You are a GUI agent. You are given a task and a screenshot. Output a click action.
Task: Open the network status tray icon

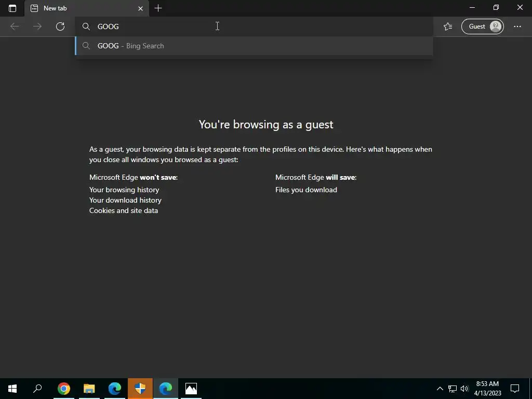pyautogui.click(x=453, y=389)
